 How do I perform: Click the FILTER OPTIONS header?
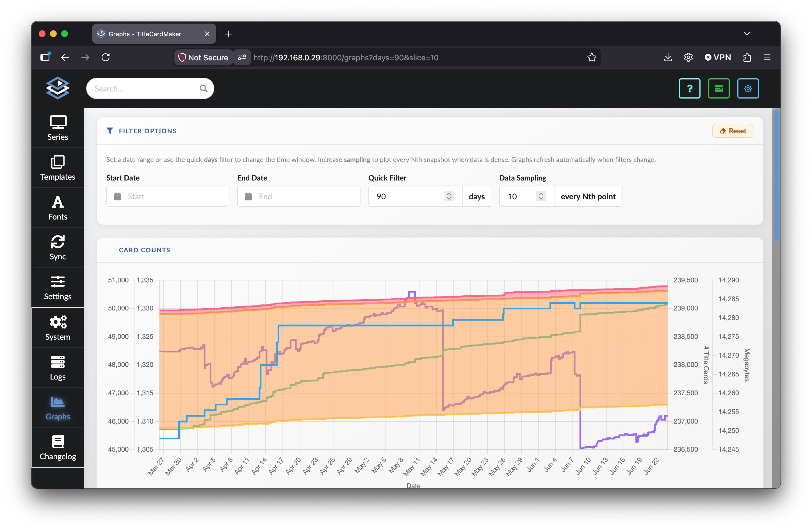click(x=148, y=131)
